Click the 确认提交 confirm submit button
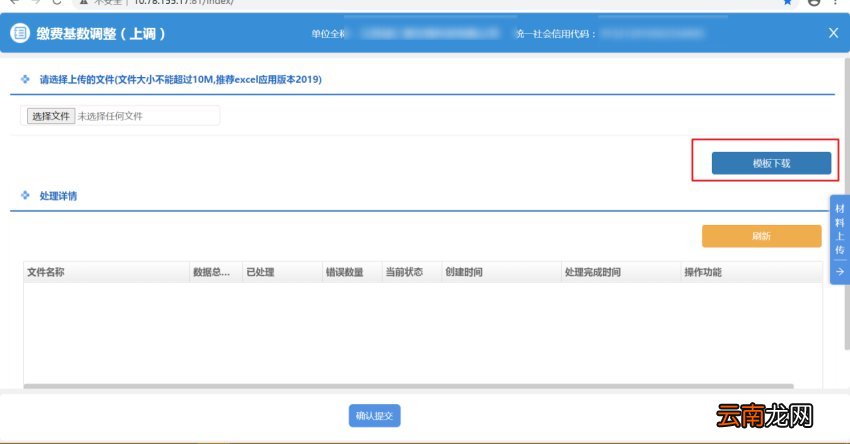 (375, 416)
